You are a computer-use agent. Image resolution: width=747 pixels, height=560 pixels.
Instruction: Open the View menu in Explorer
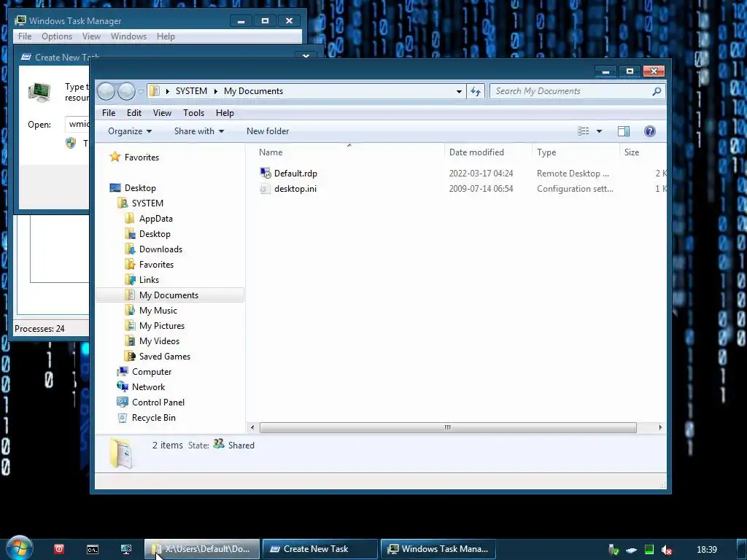click(x=162, y=113)
